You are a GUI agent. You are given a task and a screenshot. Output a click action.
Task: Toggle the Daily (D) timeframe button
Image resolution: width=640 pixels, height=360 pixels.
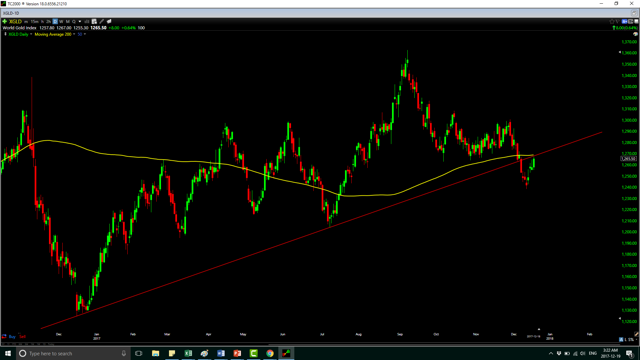(55, 21)
